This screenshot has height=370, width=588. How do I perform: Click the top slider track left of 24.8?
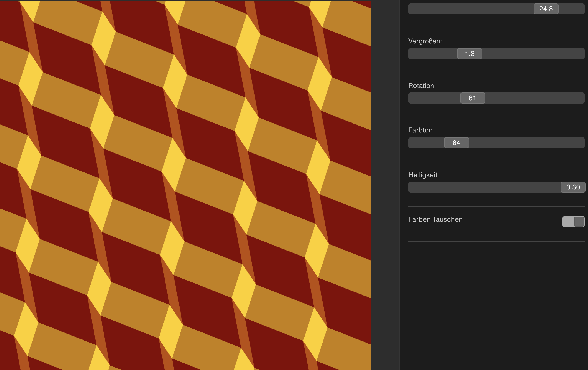click(x=470, y=9)
